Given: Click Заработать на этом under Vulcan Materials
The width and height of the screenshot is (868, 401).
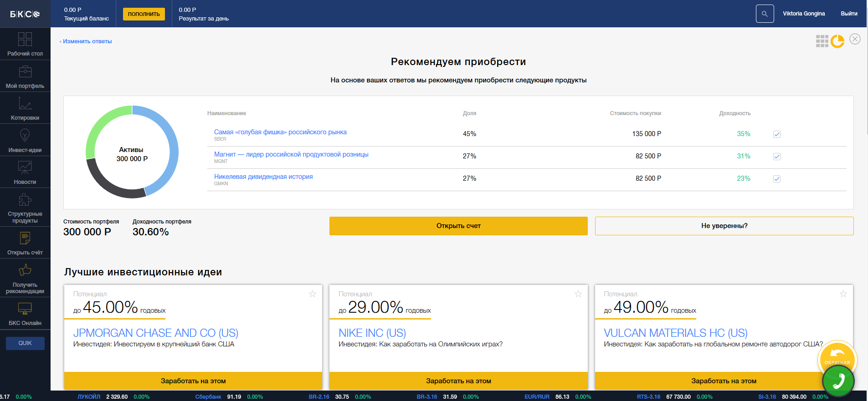Looking at the screenshot, I should click(x=724, y=381).
